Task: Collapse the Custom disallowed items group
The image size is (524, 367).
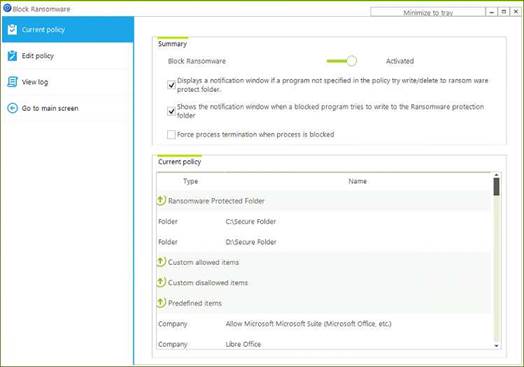Action: tap(161, 282)
